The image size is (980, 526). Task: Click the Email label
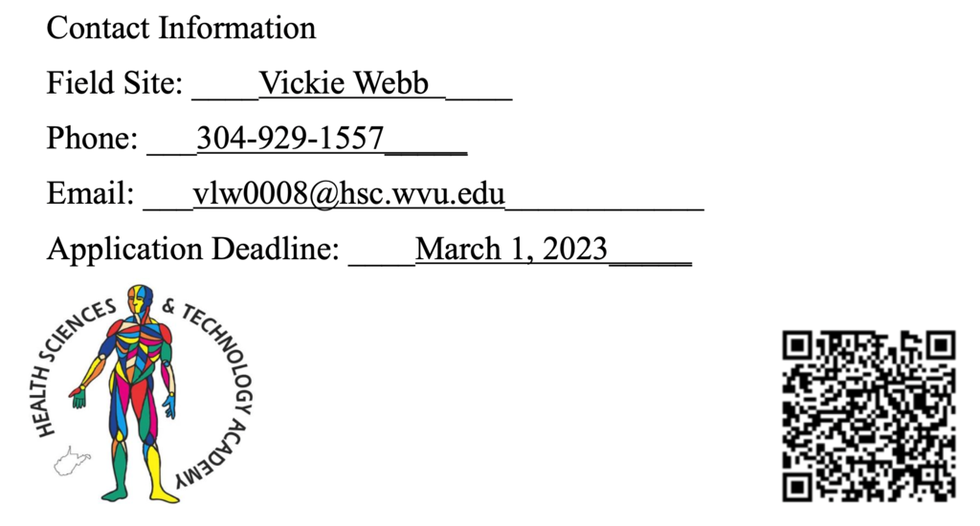91,193
